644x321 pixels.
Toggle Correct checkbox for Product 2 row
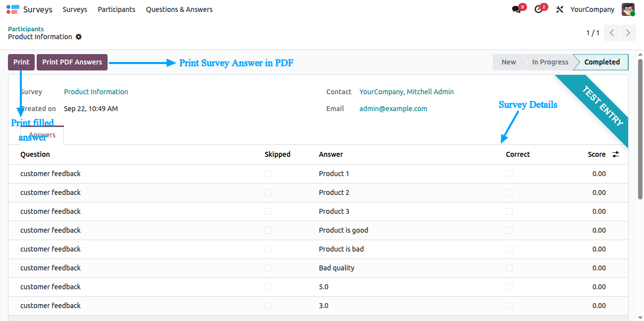(x=509, y=193)
